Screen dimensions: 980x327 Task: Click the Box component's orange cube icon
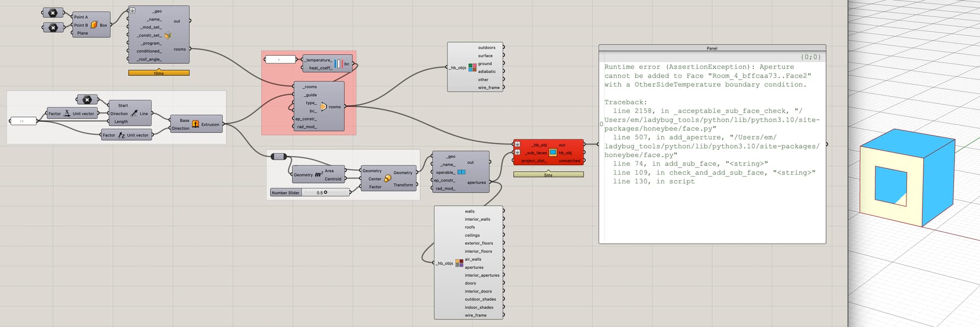[94, 25]
